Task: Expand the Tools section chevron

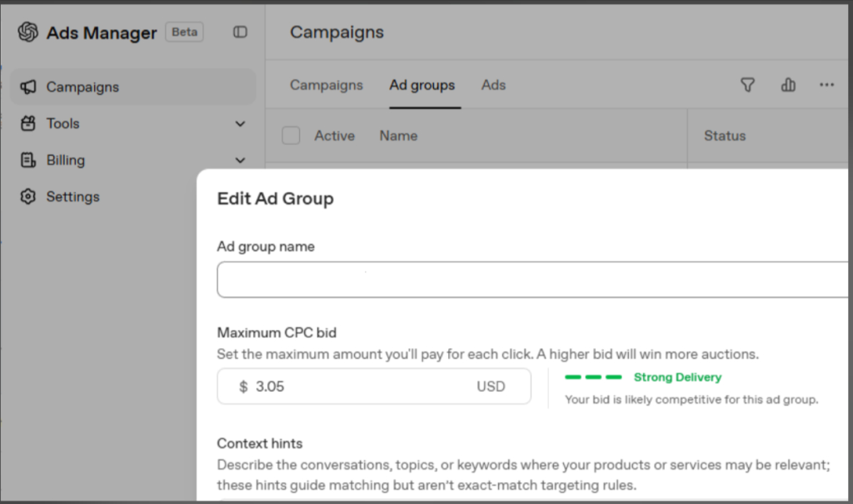Action: (x=240, y=124)
